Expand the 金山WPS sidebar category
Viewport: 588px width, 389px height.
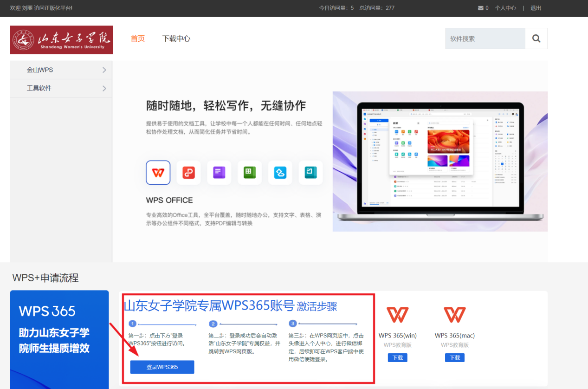pos(61,70)
